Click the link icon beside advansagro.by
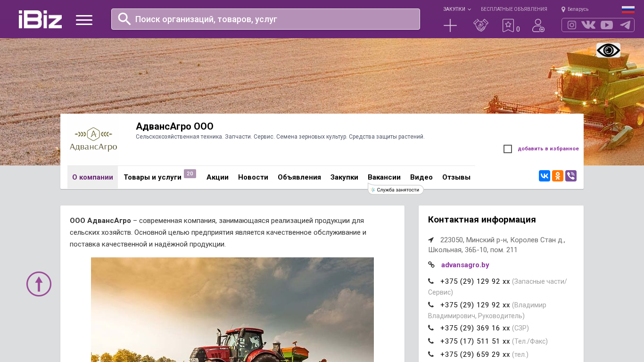Viewport: 644px width, 362px height. coord(431,265)
